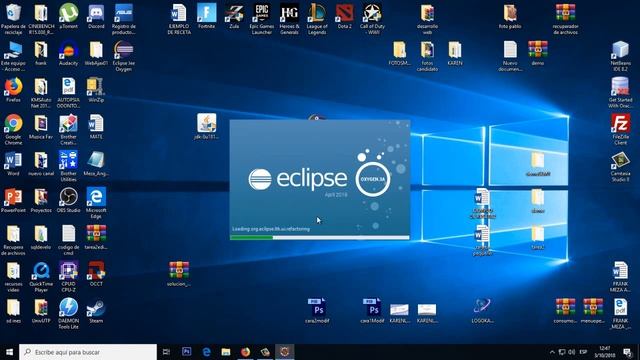Click the Escribe aquí para buscar field
Screen dimensions: 640x360
click(x=88, y=352)
